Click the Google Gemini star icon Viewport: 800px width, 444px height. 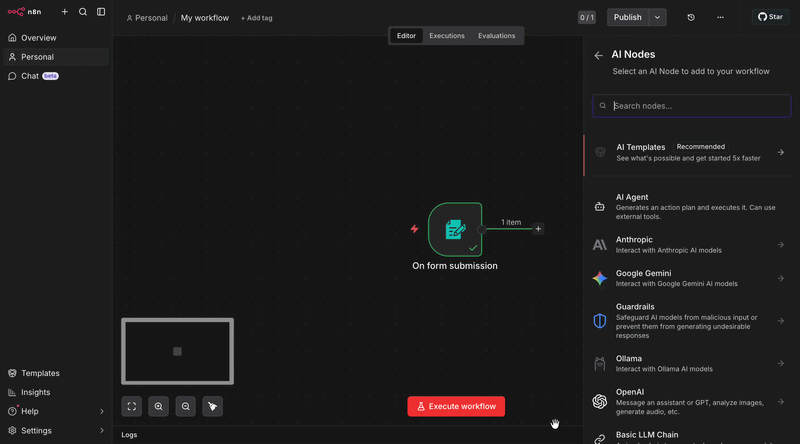coord(599,279)
